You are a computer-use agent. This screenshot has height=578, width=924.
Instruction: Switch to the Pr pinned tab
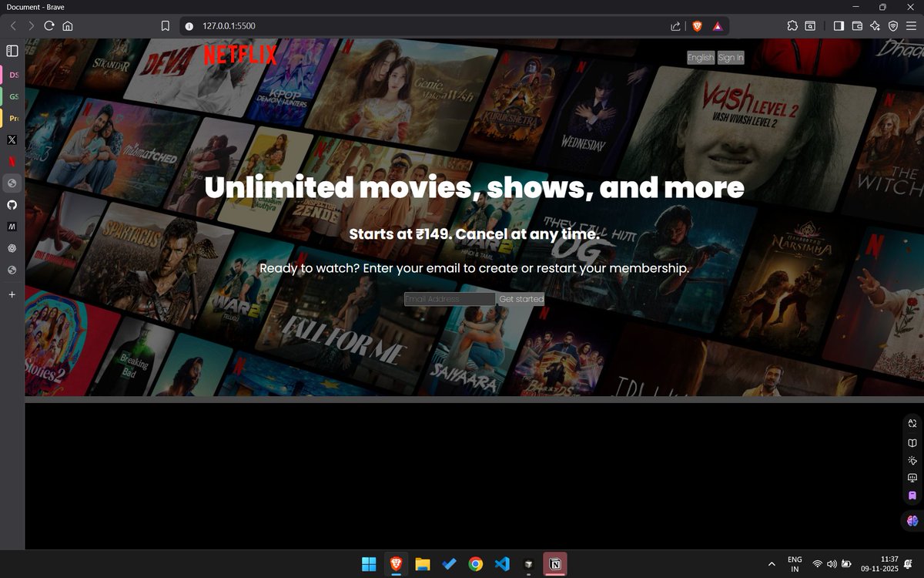13,119
